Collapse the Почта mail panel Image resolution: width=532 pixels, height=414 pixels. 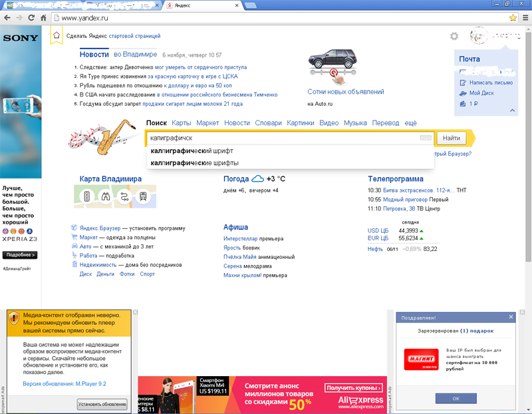512,110
